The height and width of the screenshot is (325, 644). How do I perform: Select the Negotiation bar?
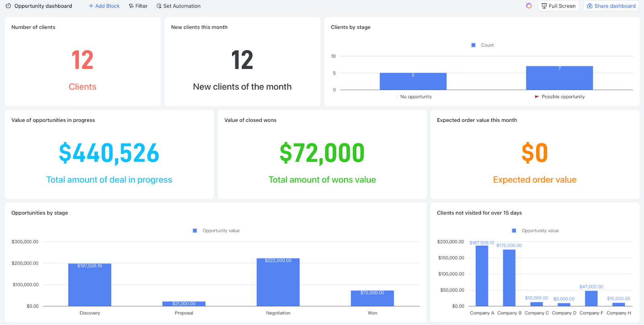[278, 282]
